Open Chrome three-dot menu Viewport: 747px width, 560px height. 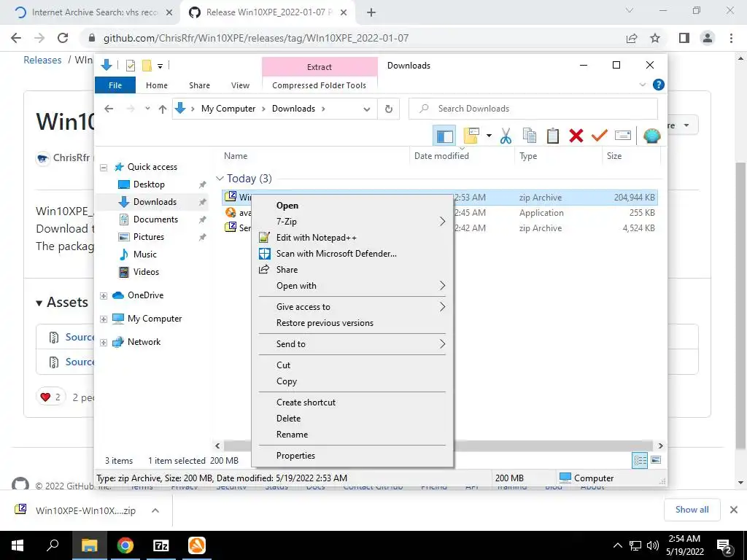pos(731,38)
